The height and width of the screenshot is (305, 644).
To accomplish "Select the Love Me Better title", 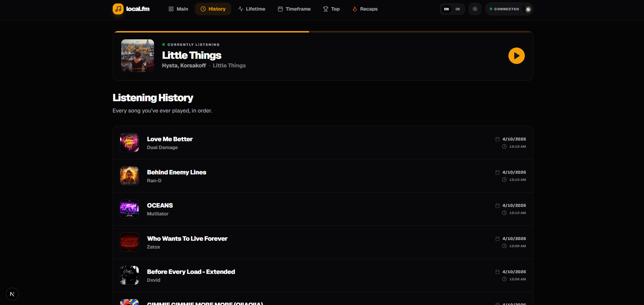I will (x=170, y=139).
